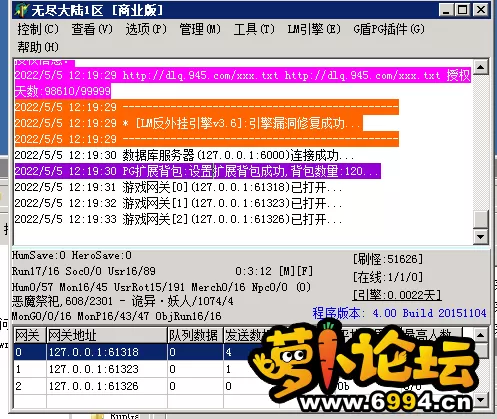Click 发送数据 value 4 in gateway 0 row
The height and width of the screenshot is (419, 497).
tap(229, 352)
